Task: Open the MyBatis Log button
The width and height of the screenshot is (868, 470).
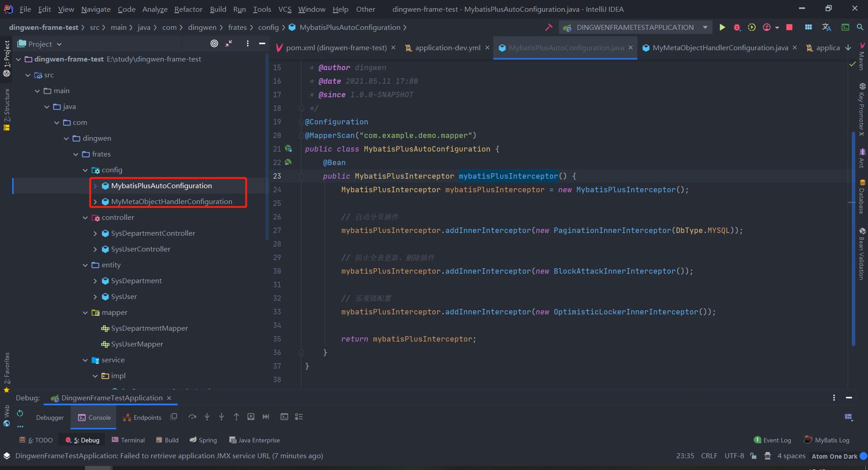Action: click(826, 440)
